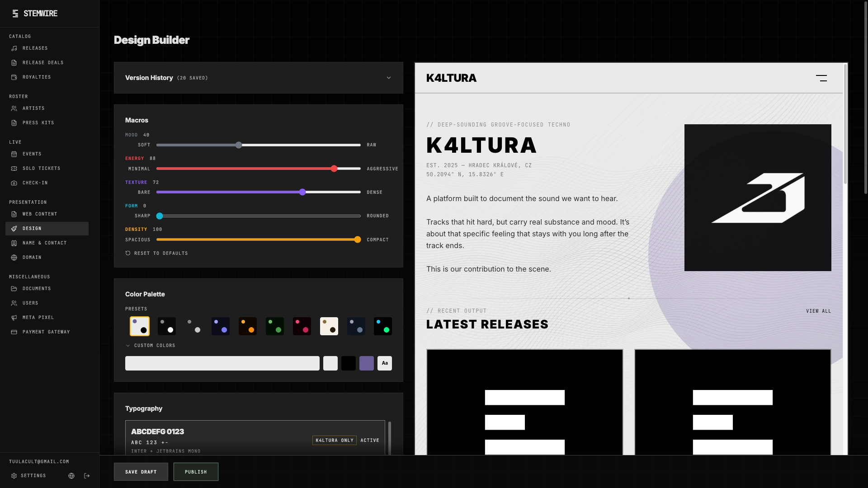Select the Inter + JetBrains Mono font card
868x488 pixels.
point(255,438)
